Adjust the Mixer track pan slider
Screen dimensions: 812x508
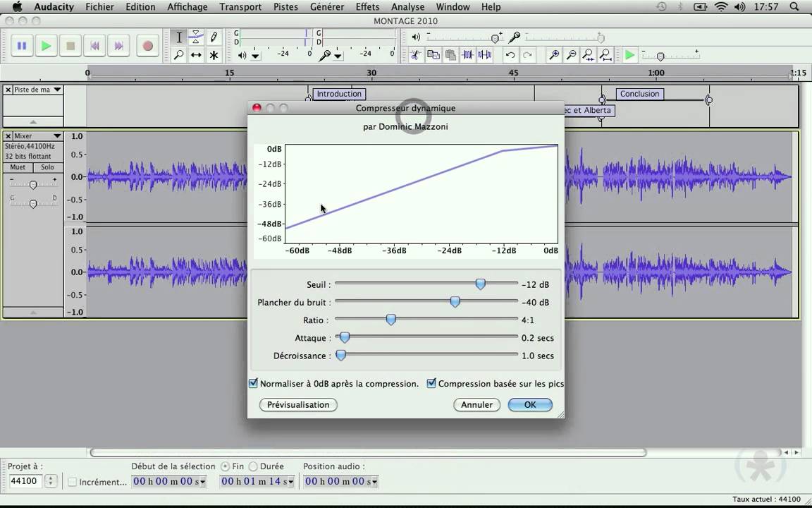tap(33, 204)
